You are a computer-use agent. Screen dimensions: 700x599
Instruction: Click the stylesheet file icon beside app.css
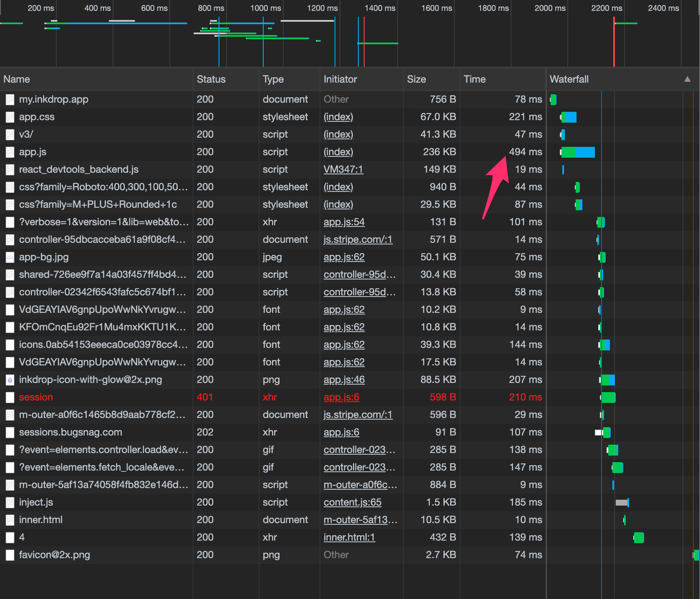tap(10, 117)
